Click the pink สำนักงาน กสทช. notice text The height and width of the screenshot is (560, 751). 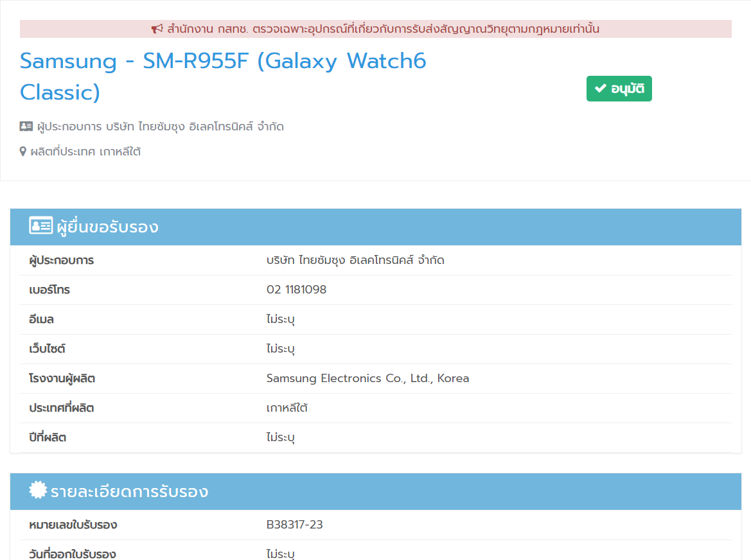click(383, 29)
